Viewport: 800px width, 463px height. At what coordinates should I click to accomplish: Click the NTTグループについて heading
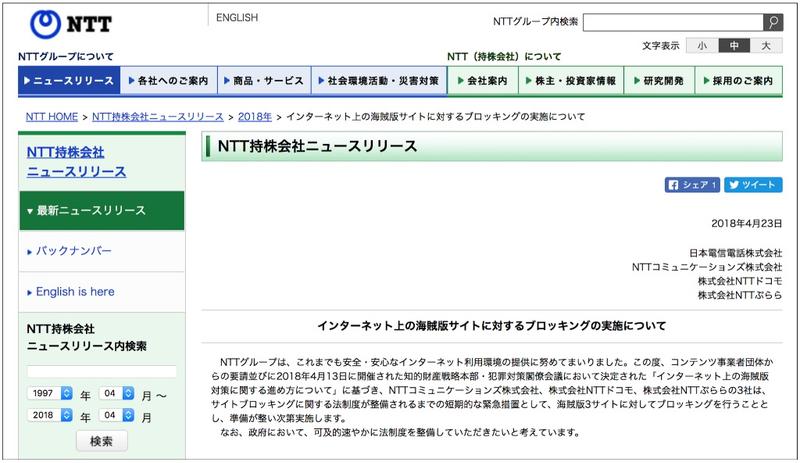[66, 57]
